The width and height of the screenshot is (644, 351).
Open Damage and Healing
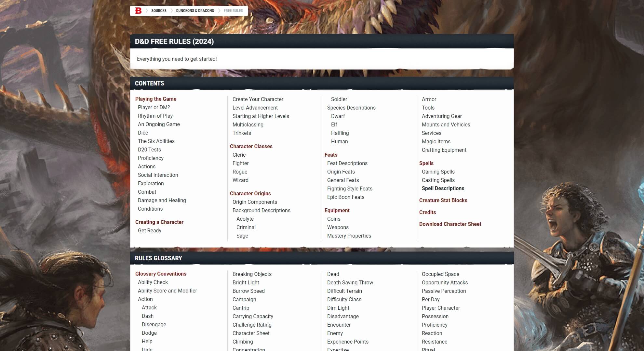(162, 200)
